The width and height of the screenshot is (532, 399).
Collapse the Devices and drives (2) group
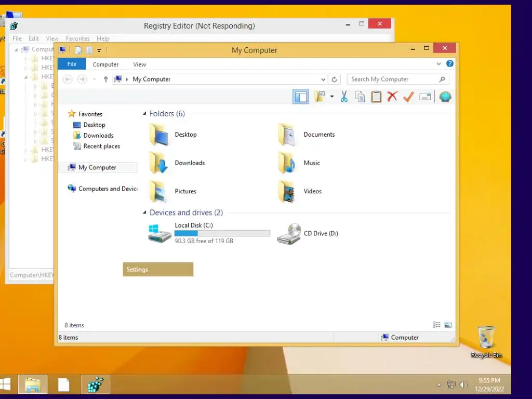pyautogui.click(x=144, y=212)
